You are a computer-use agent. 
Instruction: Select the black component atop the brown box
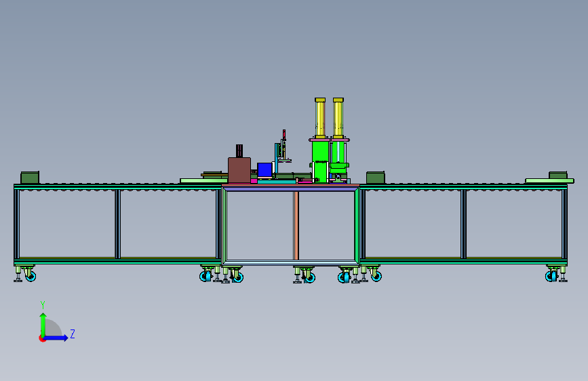(x=239, y=151)
